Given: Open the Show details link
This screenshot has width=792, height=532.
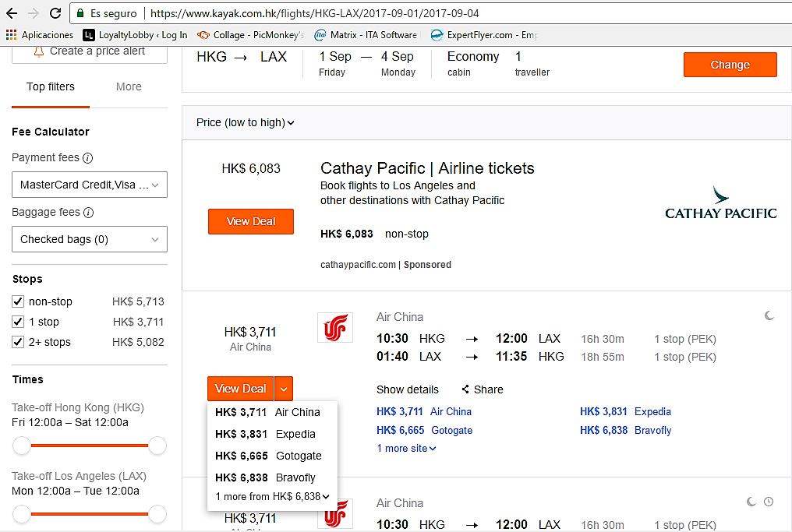Looking at the screenshot, I should click(407, 389).
